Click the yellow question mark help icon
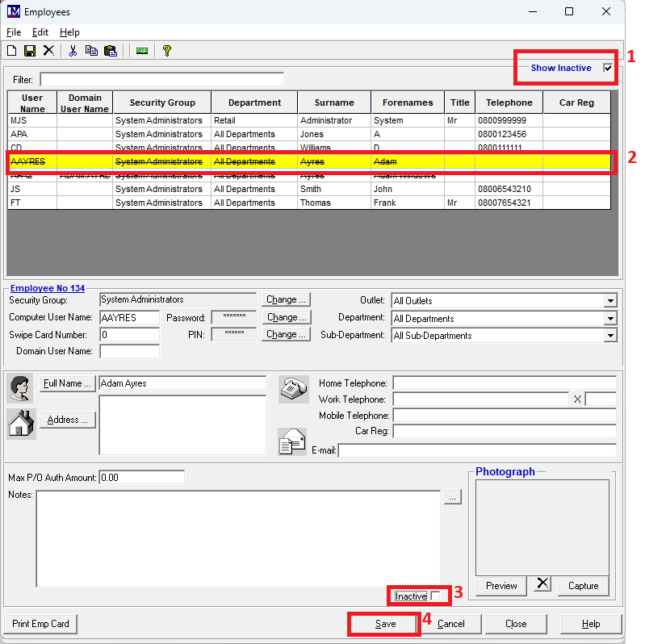This screenshot has height=644, width=645. pyautogui.click(x=166, y=51)
